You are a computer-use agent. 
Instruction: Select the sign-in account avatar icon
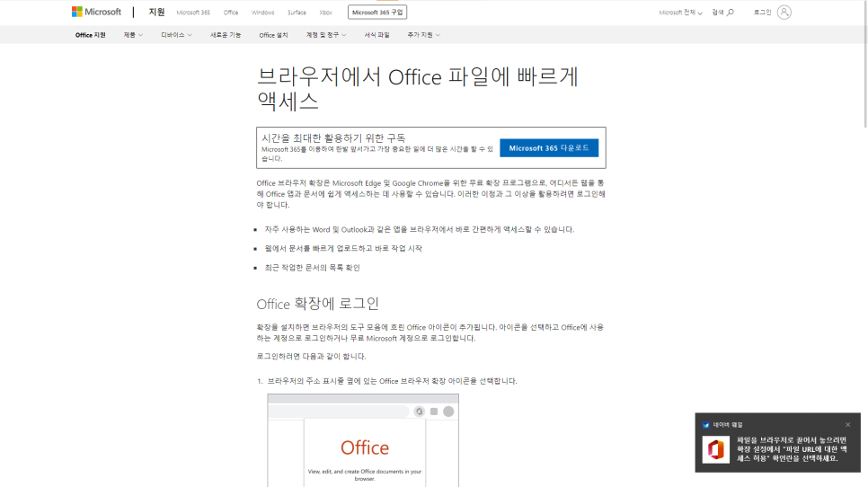click(x=784, y=13)
